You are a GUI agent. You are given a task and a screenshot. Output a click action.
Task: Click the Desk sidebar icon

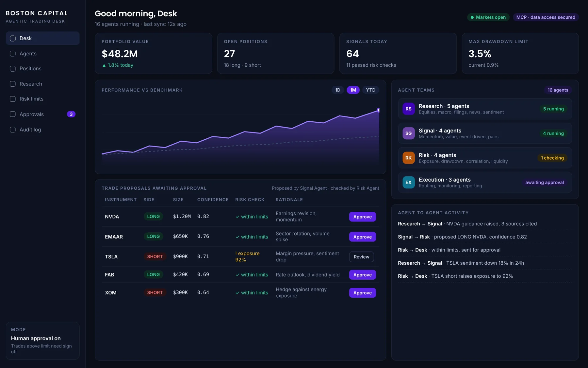[x=13, y=38]
